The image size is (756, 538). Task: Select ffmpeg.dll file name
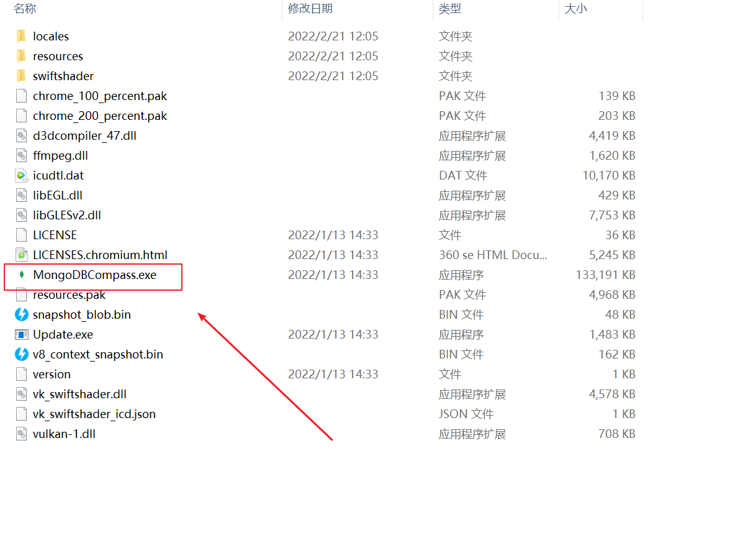60,155
